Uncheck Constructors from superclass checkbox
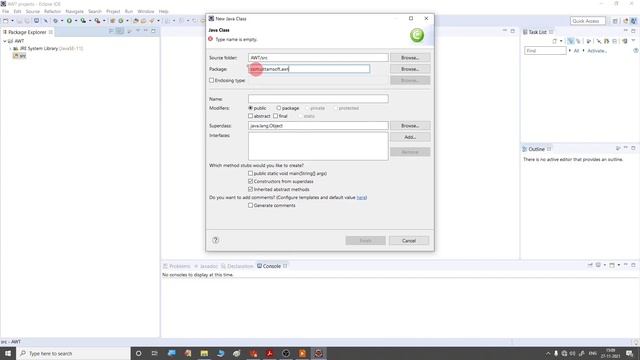This screenshot has width=640, height=360. 251,181
